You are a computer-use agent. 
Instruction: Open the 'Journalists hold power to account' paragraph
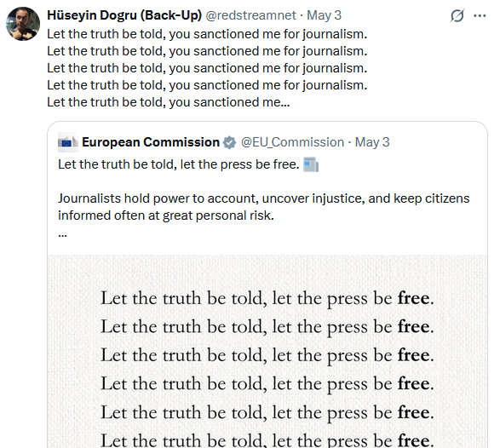(264, 207)
